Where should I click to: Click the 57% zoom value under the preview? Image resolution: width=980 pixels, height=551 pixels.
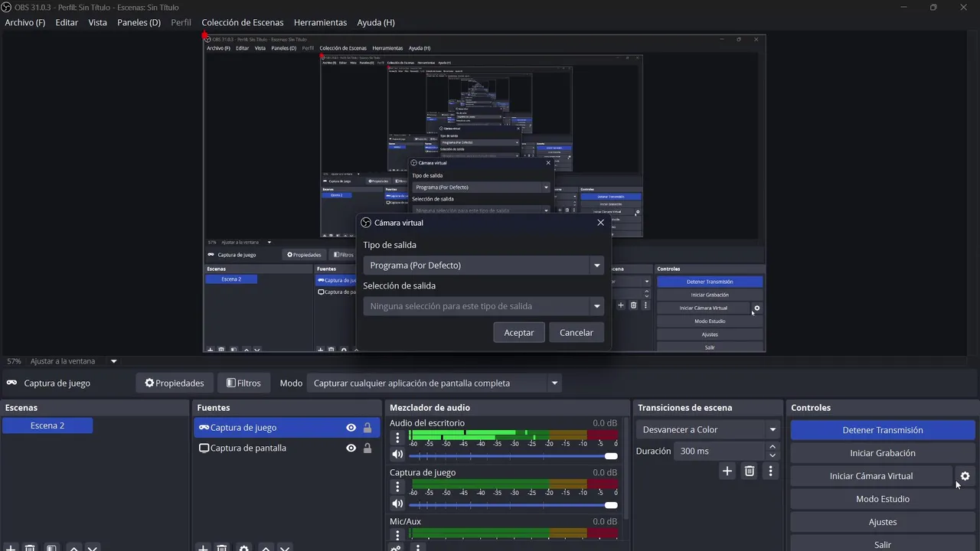(x=14, y=361)
